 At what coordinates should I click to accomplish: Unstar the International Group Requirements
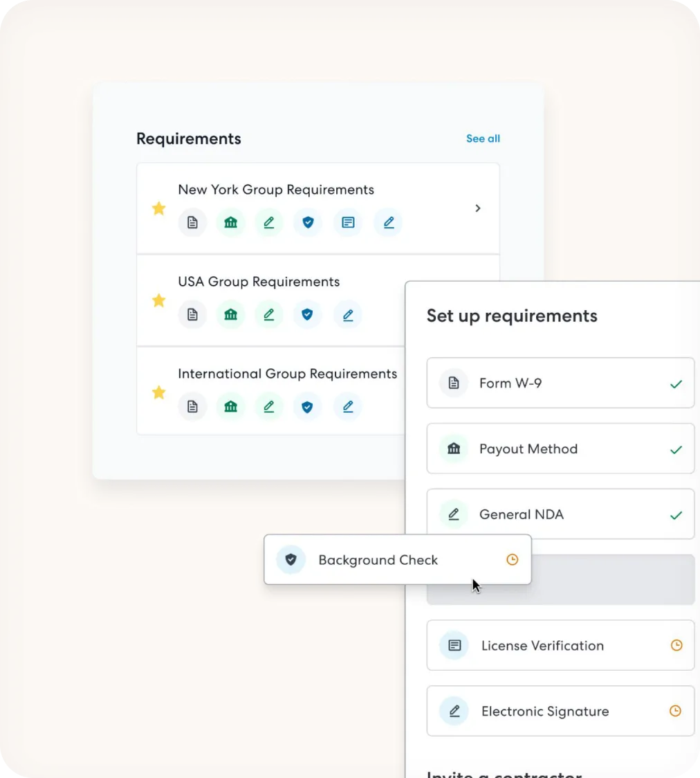click(x=158, y=392)
